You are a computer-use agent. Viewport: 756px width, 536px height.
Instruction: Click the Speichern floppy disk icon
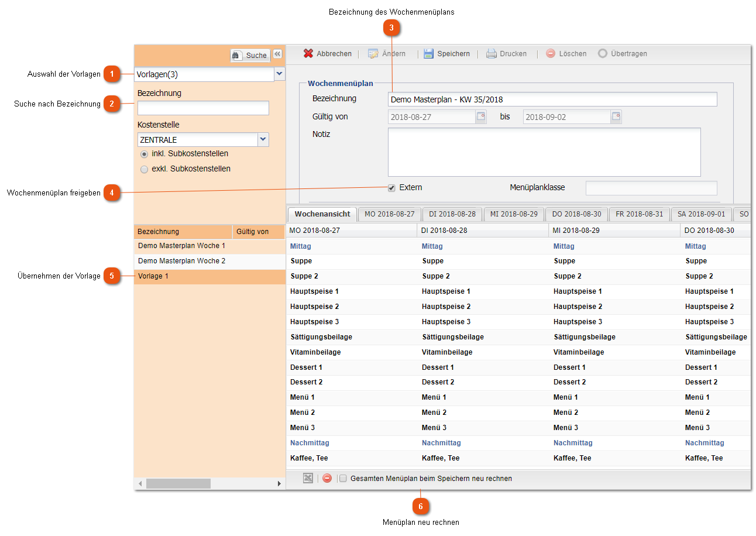tap(429, 53)
